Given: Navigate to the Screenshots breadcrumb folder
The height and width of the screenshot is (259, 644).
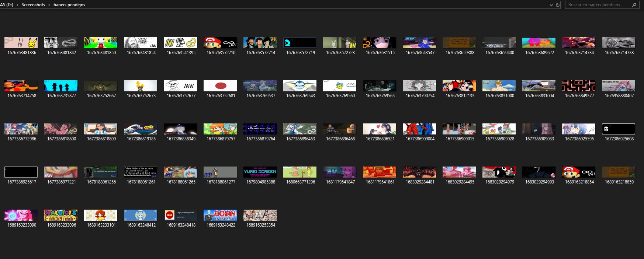Looking at the screenshot, I should coord(33,5).
